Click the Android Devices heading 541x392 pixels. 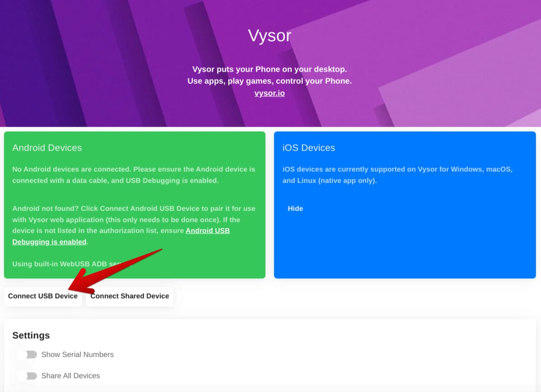pyautogui.click(x=47, y=148)
